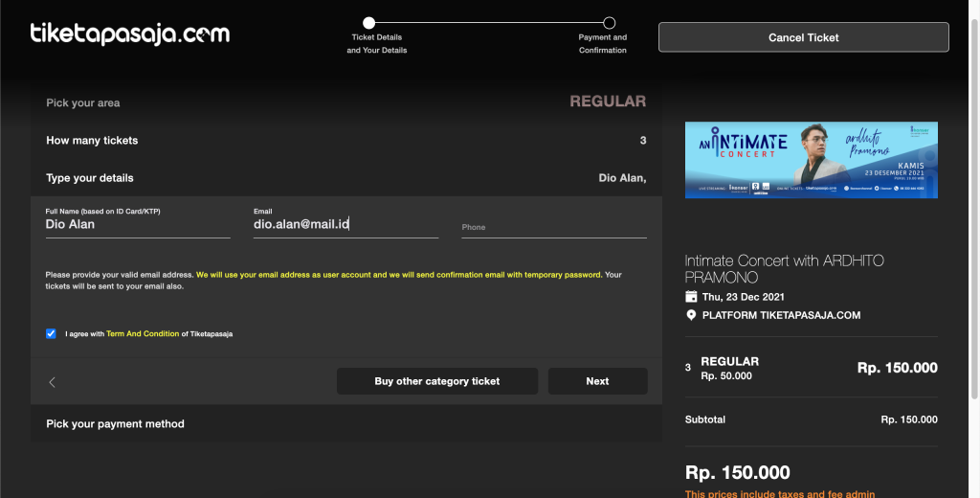Click the Rp. 50.000 unit price text
This screenshot has height=498, width=980.
726,376
